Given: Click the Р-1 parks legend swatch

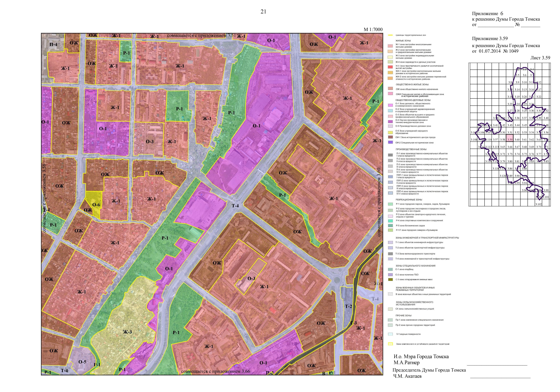Looking at the screenshot, I should [x=390, y=204].
